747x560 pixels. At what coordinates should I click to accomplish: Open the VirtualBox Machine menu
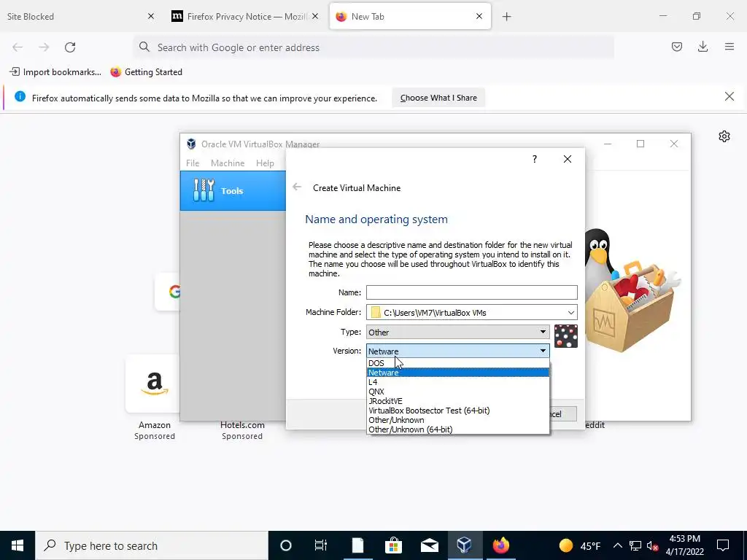[228, 163]
